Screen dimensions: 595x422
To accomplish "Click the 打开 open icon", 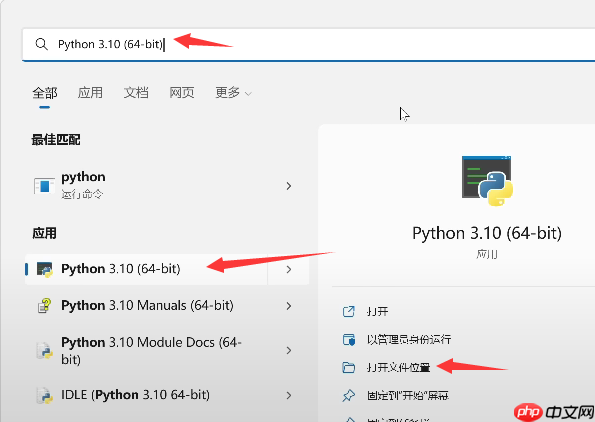I will point(348,312).
